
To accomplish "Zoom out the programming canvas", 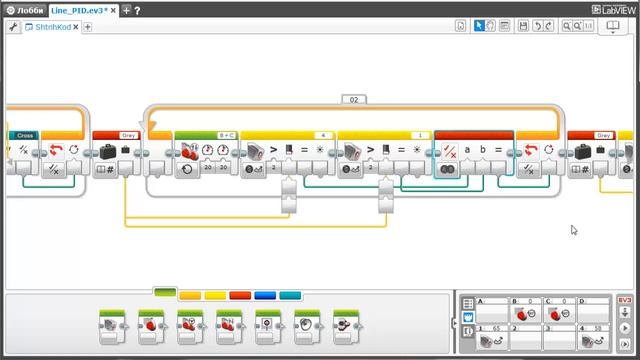I will click(567, 26).
